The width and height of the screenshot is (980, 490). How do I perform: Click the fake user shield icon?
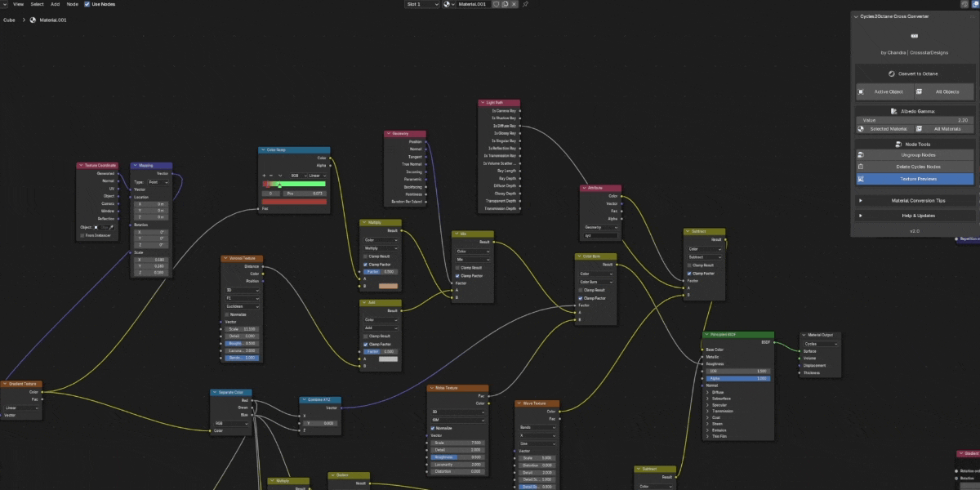pos(496,4)
